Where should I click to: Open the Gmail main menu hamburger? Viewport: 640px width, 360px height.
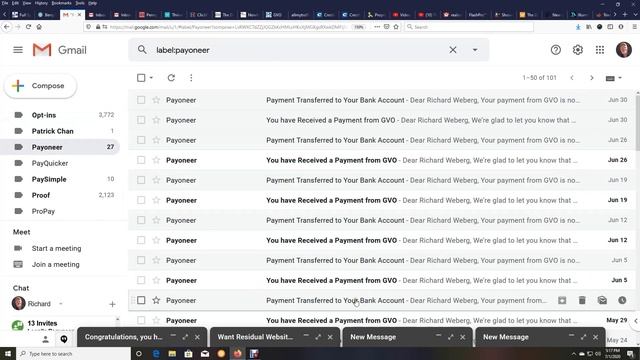pyautogui.click(x=18, y=50)
